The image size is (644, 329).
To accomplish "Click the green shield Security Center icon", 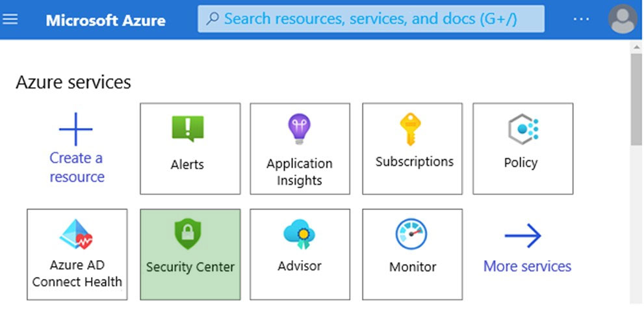I will pos(188,234).
